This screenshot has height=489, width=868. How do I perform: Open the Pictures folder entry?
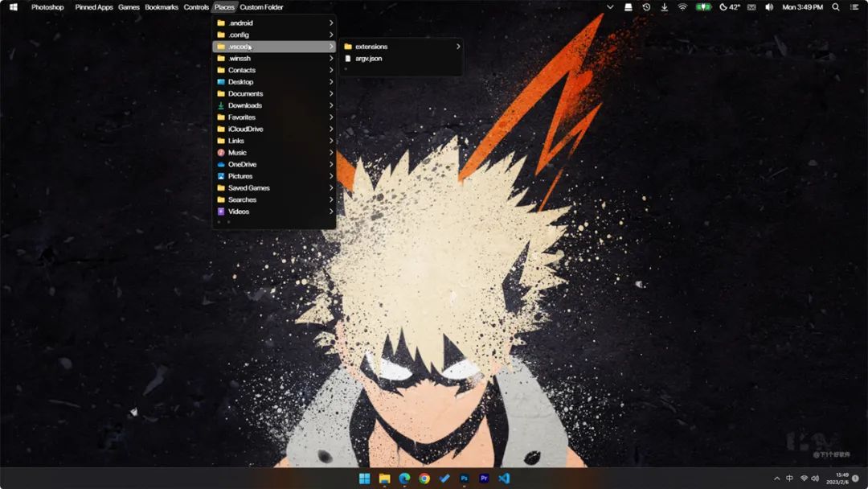tap(274, 176)
